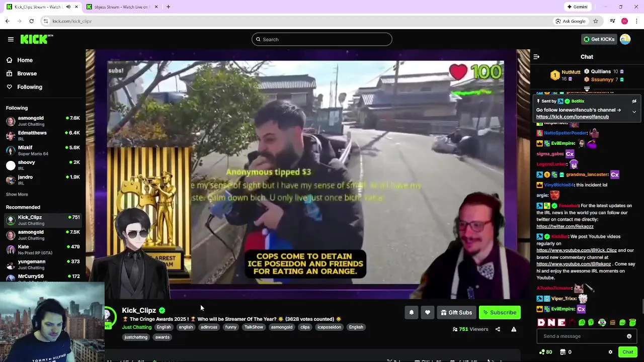644x362 pixels.
Task: Click the Just Chatting category link
Action: pos(136,327)
